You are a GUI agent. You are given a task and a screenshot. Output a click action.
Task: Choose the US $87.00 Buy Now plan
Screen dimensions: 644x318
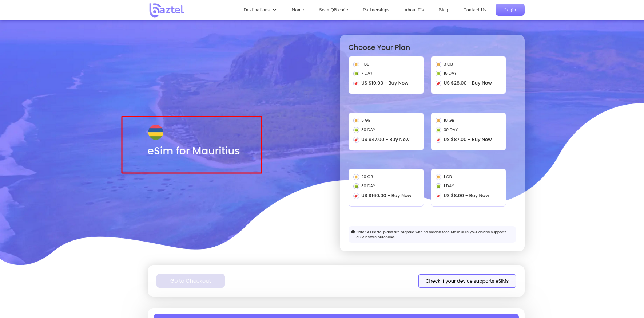[468, 140]
